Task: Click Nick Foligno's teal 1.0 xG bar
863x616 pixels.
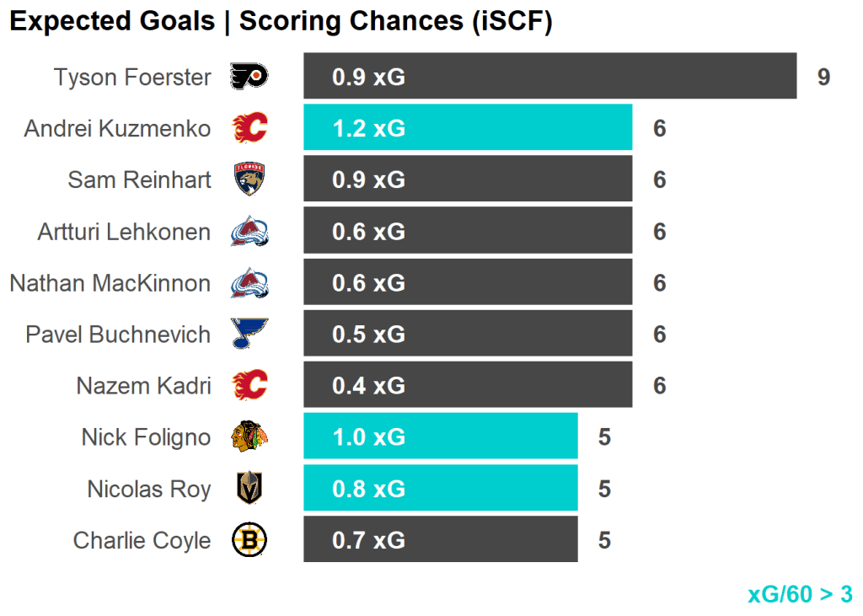Action: 440,437
